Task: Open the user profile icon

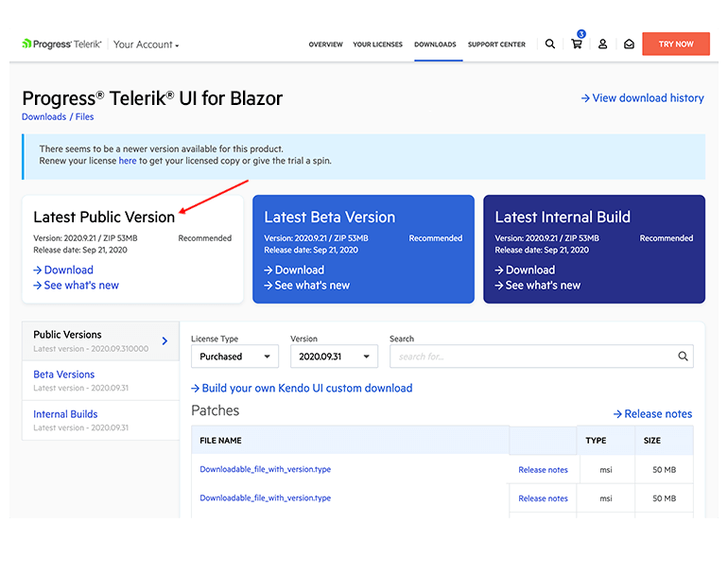Action: coord(602,44)
